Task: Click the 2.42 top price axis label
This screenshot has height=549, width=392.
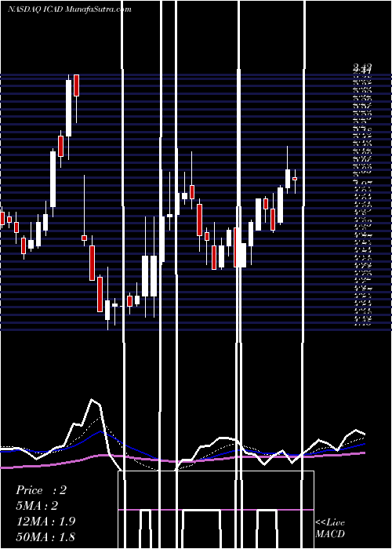Action: click(362, 67)
